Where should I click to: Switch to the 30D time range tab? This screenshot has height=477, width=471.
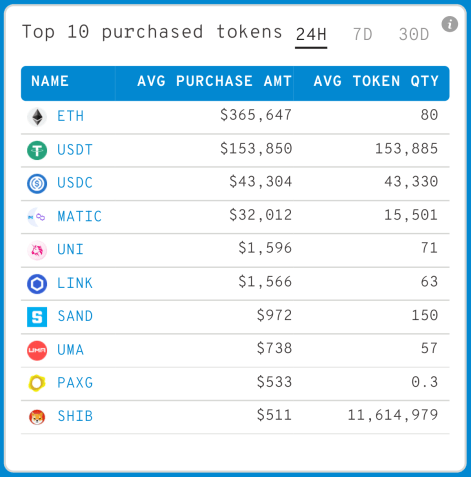(414, 34)
